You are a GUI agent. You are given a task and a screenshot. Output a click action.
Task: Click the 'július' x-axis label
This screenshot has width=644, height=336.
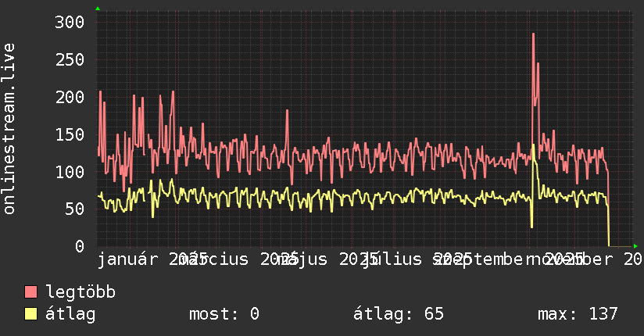(392, 259)
